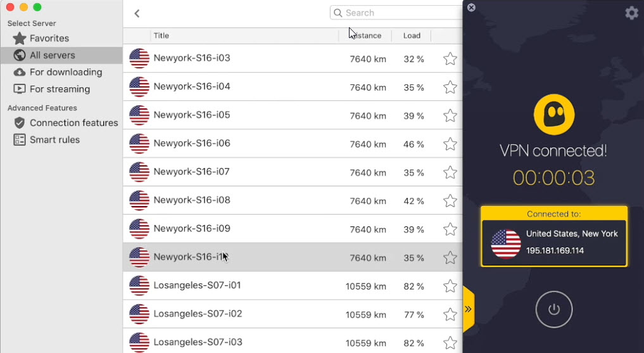Go back with the left chevron arrow
Screen dimensions: 644x353
coord(137,13)
